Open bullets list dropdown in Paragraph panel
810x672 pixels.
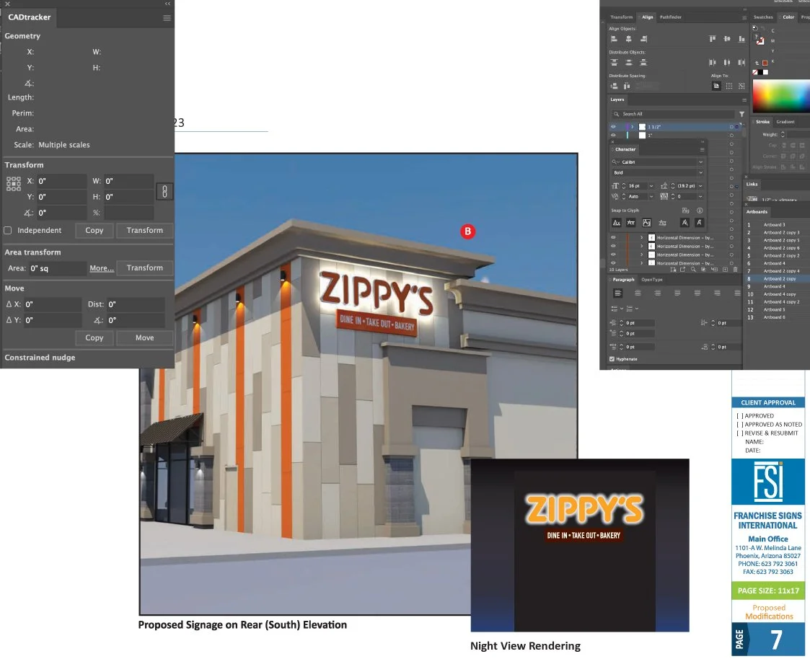click(622, 309)
